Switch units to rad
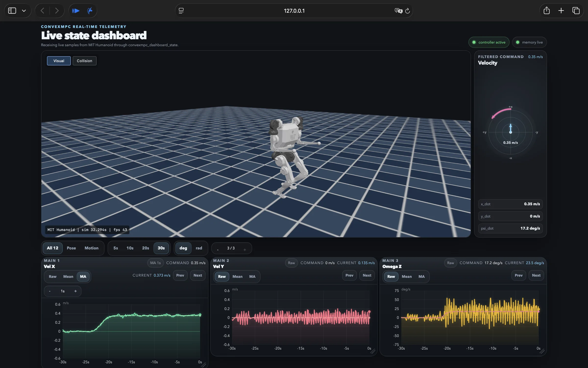 [199, 248]
